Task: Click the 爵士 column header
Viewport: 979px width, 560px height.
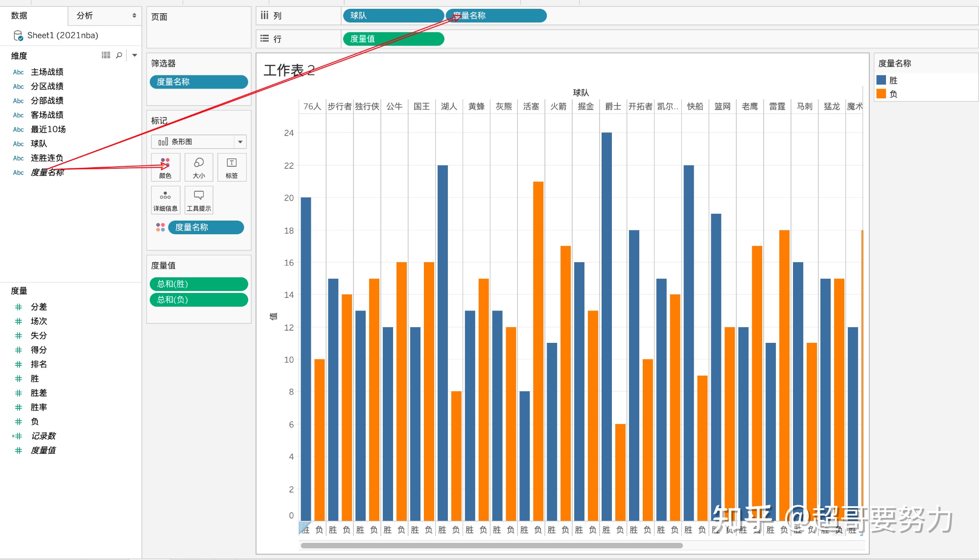Action: [613, 106]
